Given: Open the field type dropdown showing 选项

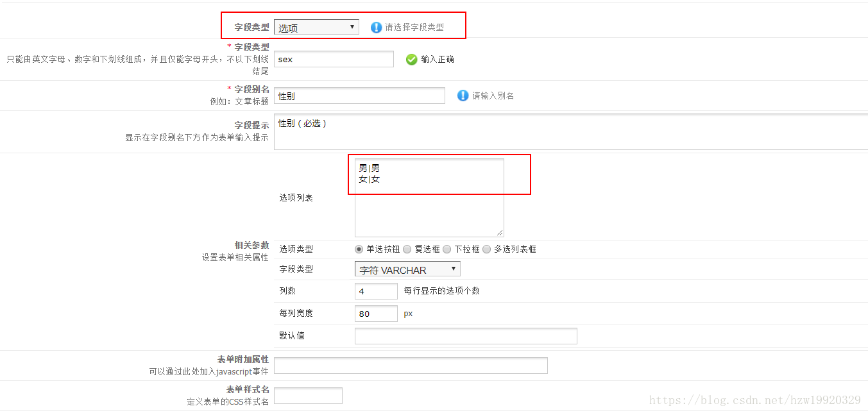Looking at the screenshot, I should pos(316,27).
